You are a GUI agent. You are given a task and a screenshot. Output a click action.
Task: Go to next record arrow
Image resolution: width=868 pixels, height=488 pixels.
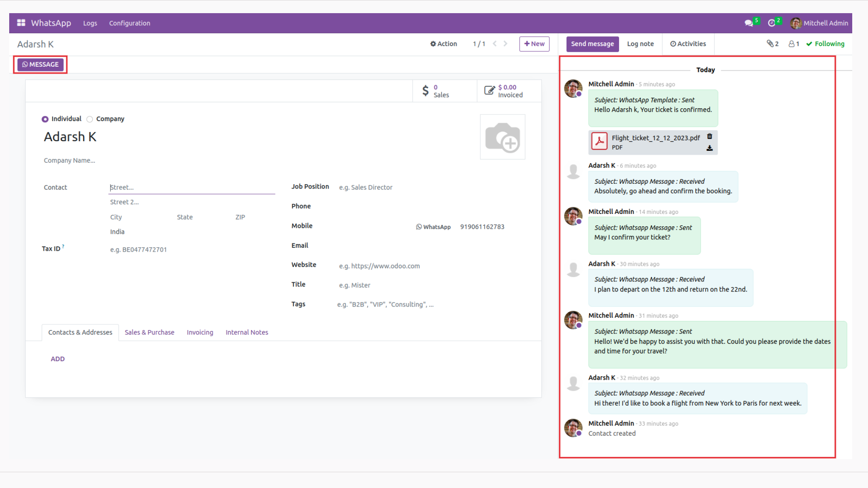505,43
